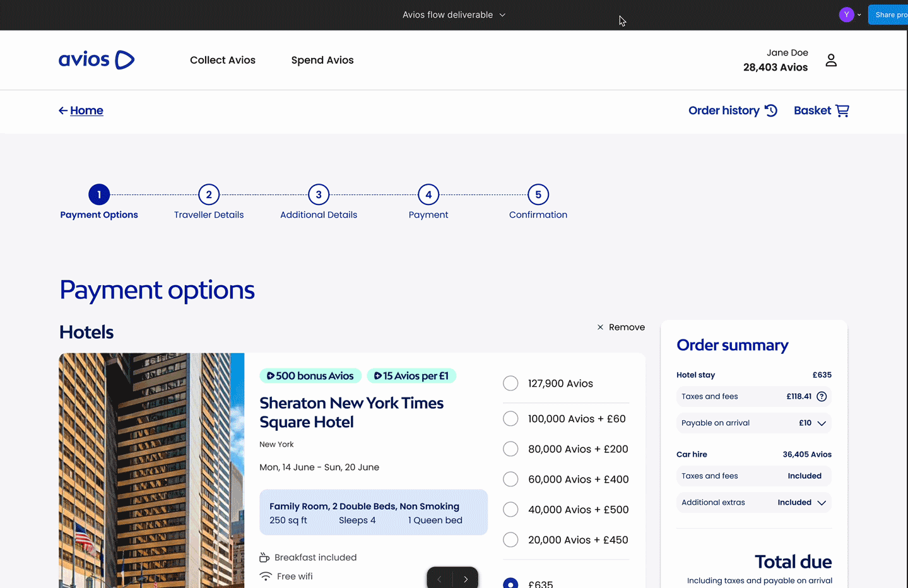The width and height of the screenshot is (908, 588).
Task: Click the purple Y user avatar
Action: click(846, 15)
